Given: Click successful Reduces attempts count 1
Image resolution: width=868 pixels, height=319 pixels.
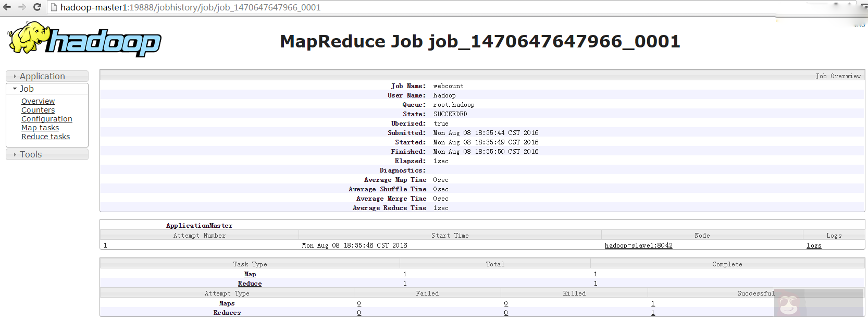Looking at the screenshot, I should 653,313.
